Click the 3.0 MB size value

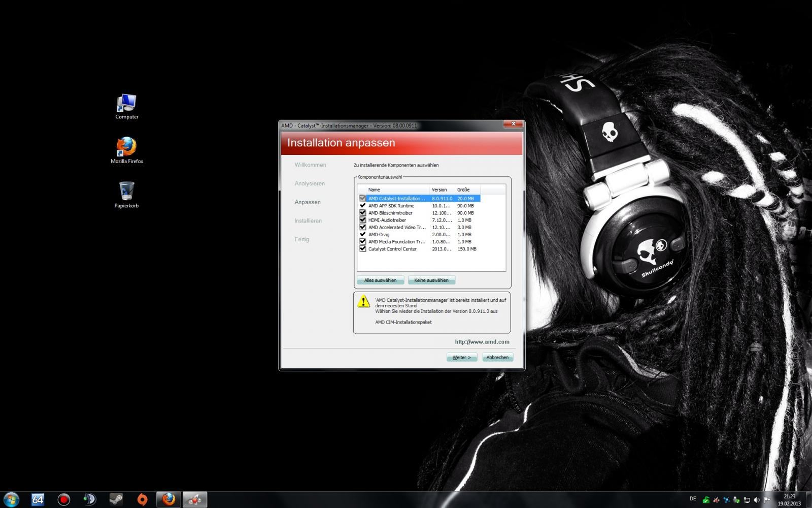pyautogui.click(x=464, y=227)
